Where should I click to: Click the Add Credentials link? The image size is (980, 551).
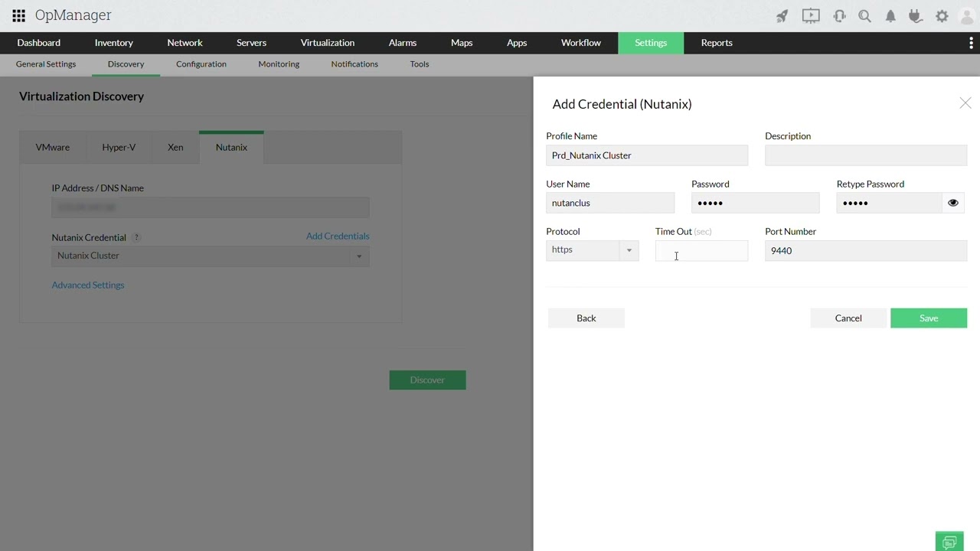pyautogui.click(x=338, y=236)
